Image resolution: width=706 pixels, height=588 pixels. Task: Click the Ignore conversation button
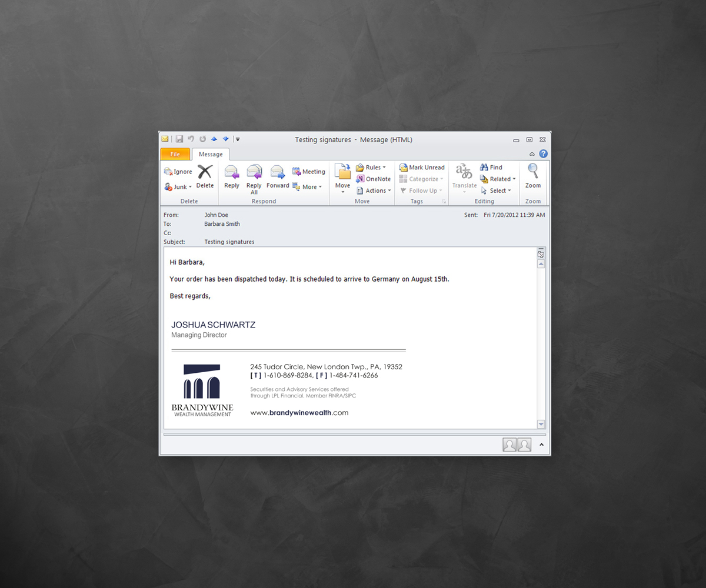(178, 172)
